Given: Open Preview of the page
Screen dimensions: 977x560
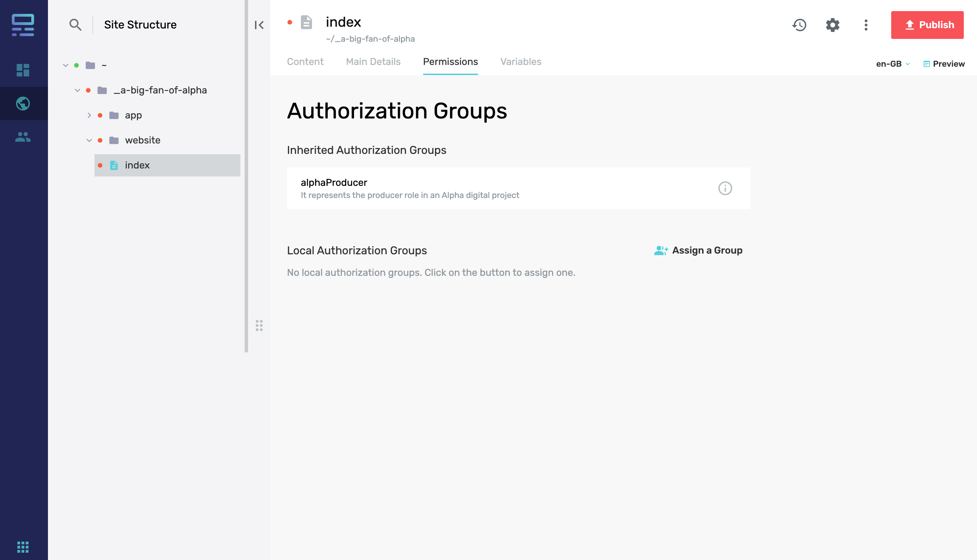Looking at the screenshot, I should (944, 64).
